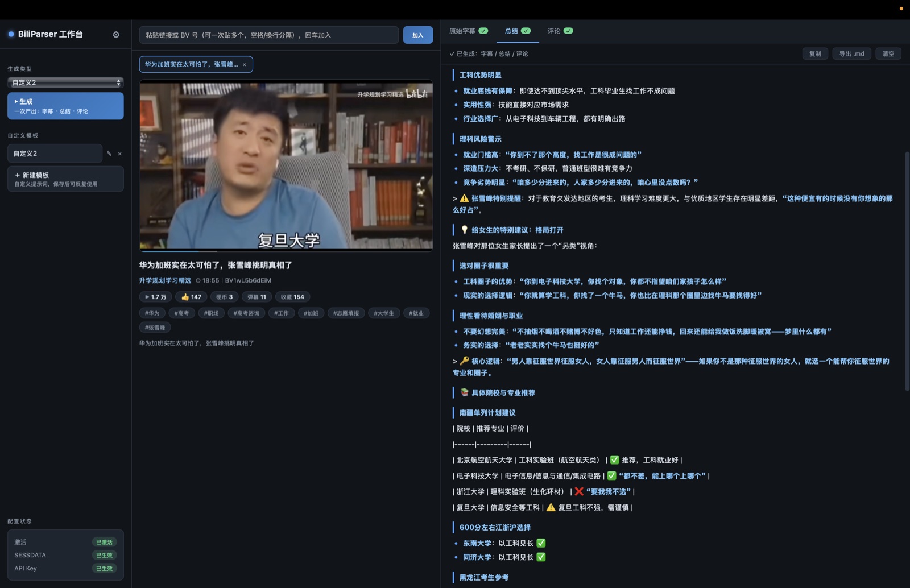Click the API Key 已生效 status badge
Viewport: 910px width, 588px height.
[104, 569]
